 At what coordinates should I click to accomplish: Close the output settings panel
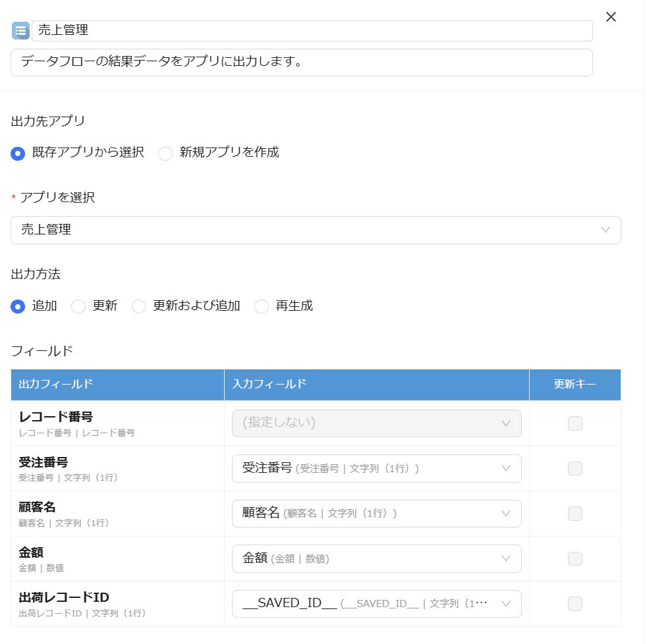(611, 17)
